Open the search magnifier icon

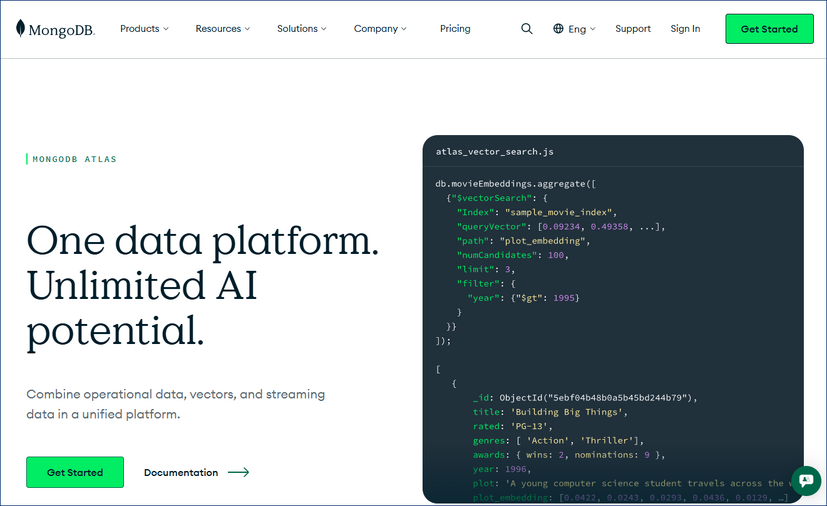point(526,28)
